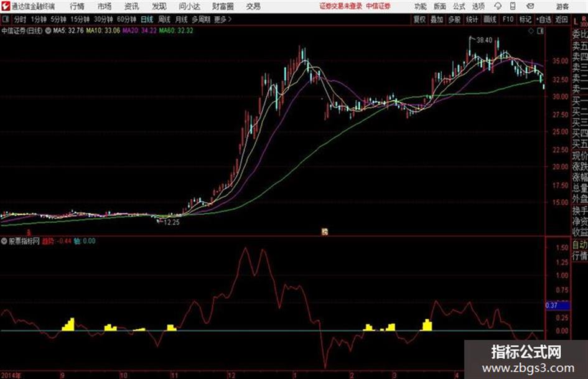Open the F10 company info button
This screenshot has height=379, width=588.
point(508,19)
